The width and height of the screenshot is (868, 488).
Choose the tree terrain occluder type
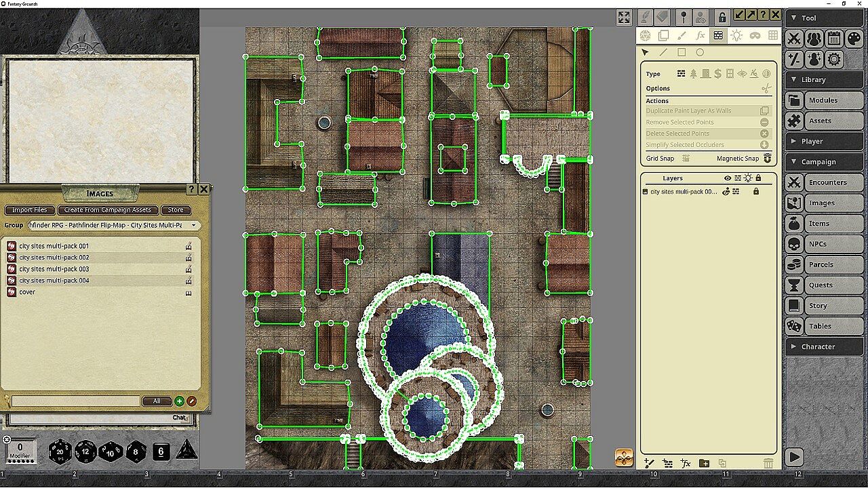pos(693,74)
